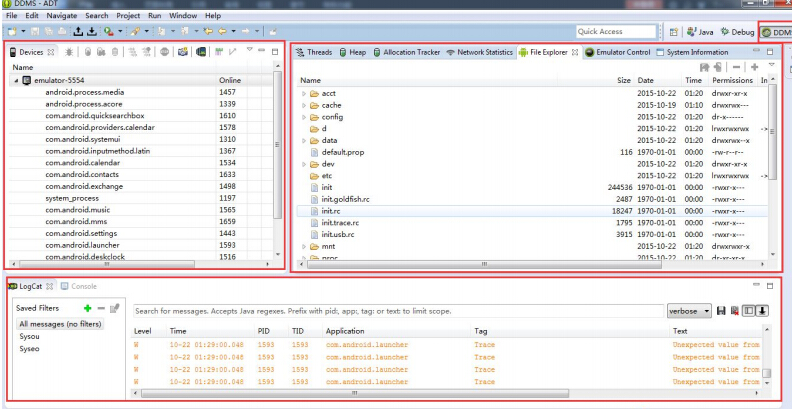The height and width of the screenshot is (409, 792).
Task: Click the new file plus icon in File Explorer
Action: [756, 66]
